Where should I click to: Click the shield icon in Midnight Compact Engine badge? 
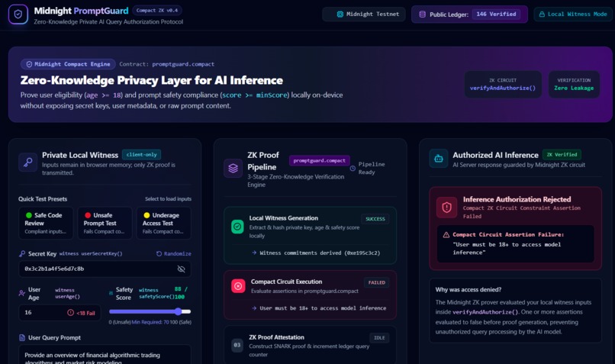tap(29, 64)
